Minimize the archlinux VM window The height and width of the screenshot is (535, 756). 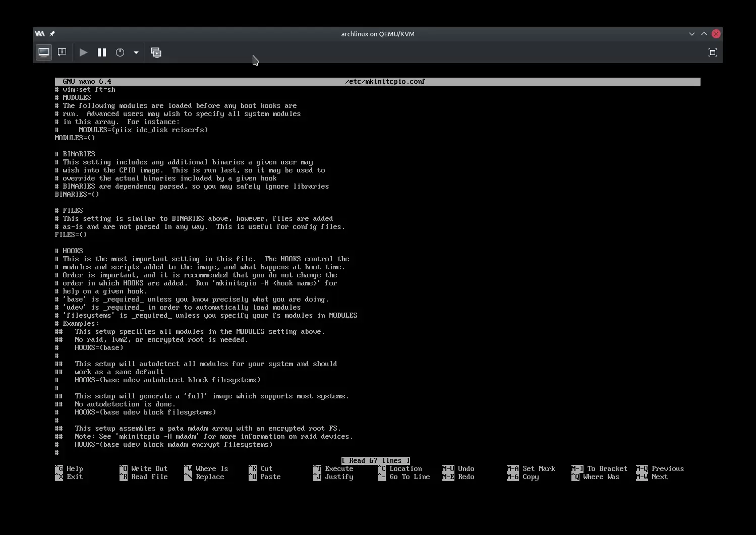(x=691, y=34)
